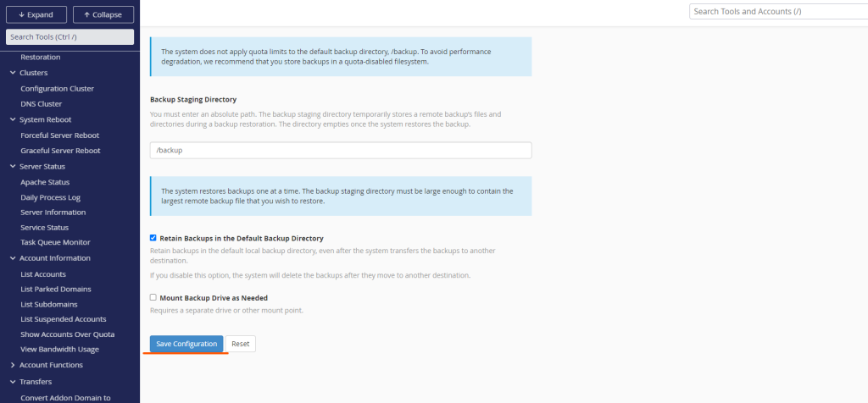
Task: Open List Suspended Accounts
Action: pos(63,319)
